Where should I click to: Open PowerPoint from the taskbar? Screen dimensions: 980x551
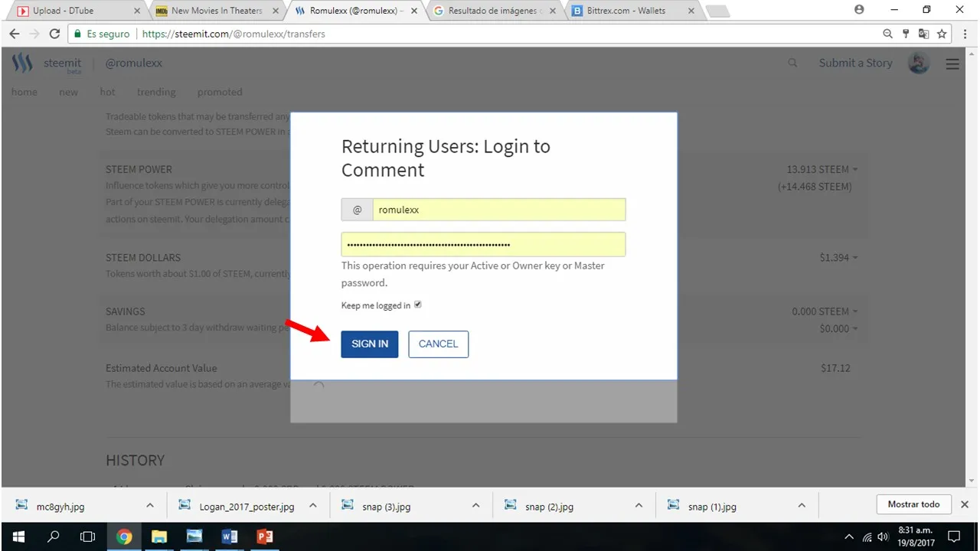click(x=265, y=536)
